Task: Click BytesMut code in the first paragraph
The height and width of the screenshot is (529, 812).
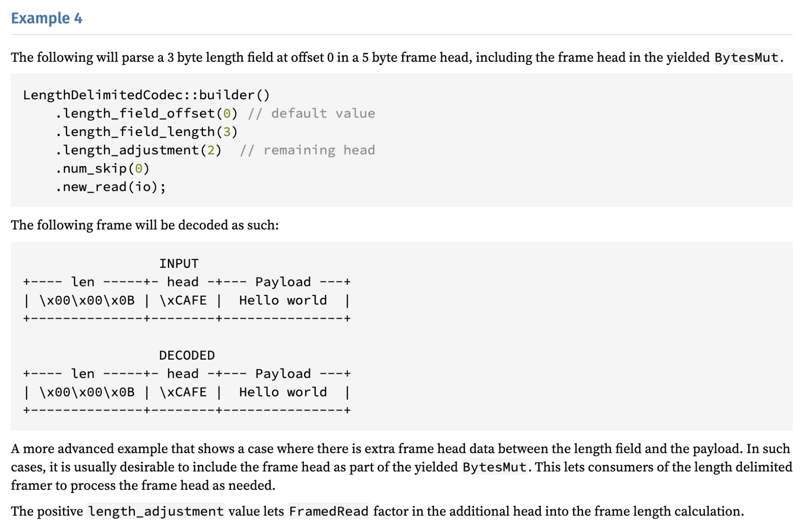Action: click(746, 57)
